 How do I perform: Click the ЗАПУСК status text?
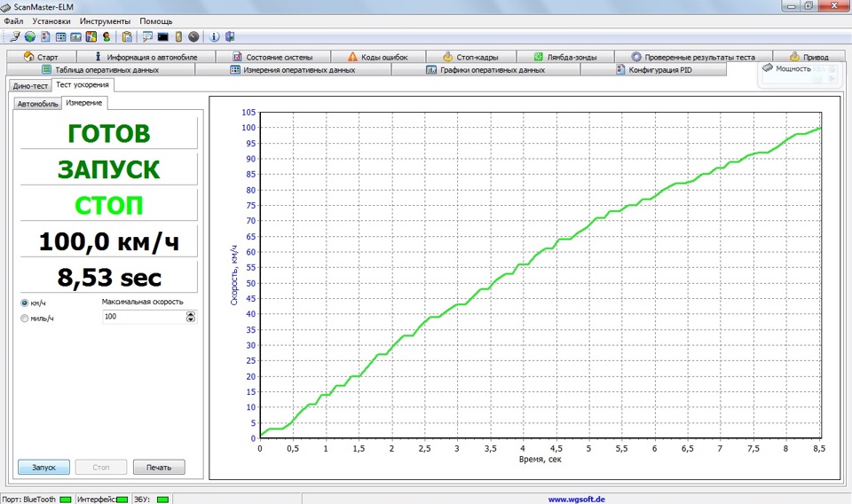pyautogui.click(x=108, y=169)
